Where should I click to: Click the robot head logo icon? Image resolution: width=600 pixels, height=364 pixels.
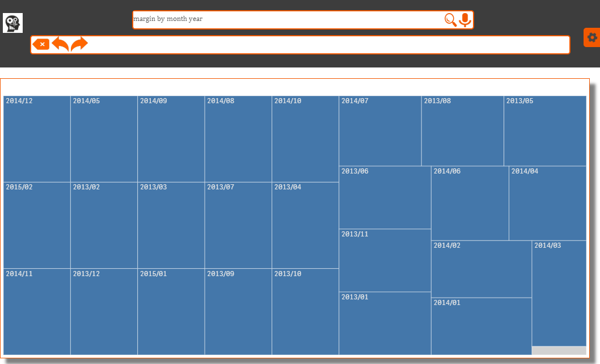12,23
